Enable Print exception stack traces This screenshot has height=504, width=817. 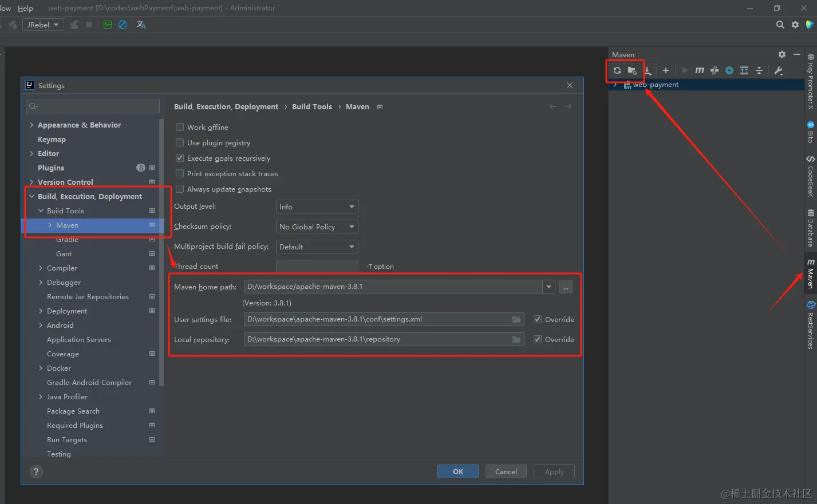[x=180, y=173]
